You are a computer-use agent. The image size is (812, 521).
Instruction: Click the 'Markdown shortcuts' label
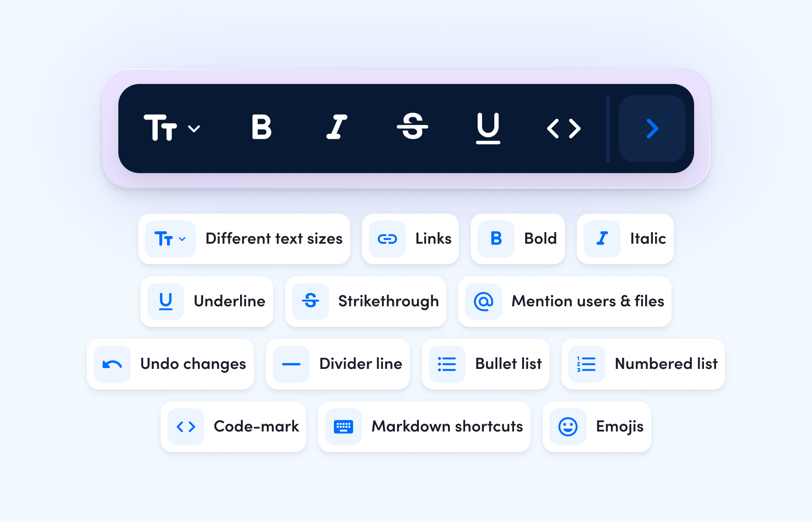(447, 426)
